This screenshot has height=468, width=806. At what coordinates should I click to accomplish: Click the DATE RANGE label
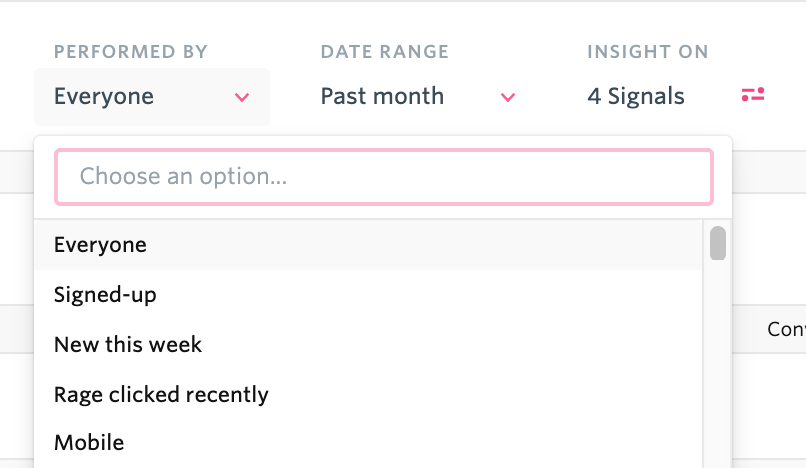click(384, 52)
